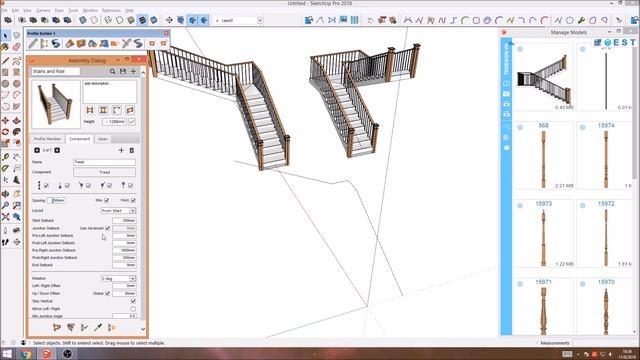Toggle the Height confirm checkbox
The width and height of the screenshot is (640, 360).
[x=132, y=122]
